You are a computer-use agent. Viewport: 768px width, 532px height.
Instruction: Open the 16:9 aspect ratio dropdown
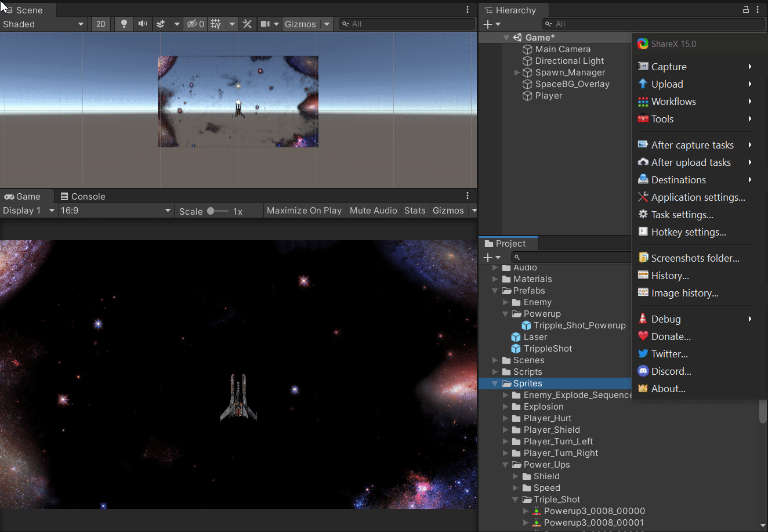pos(115,210)
